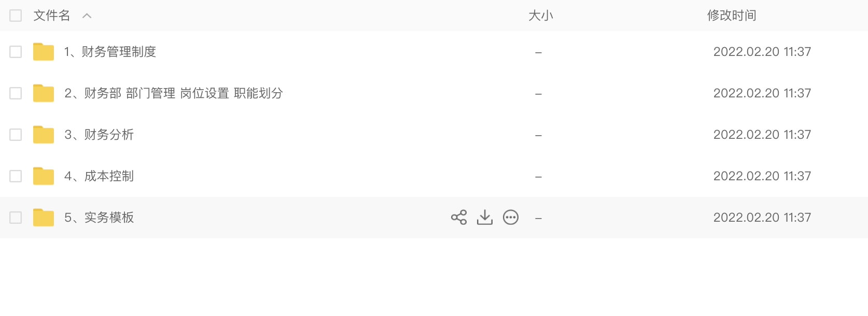Sort files by the 大小 column
This screenshot has width=868, height=316.
541,16
